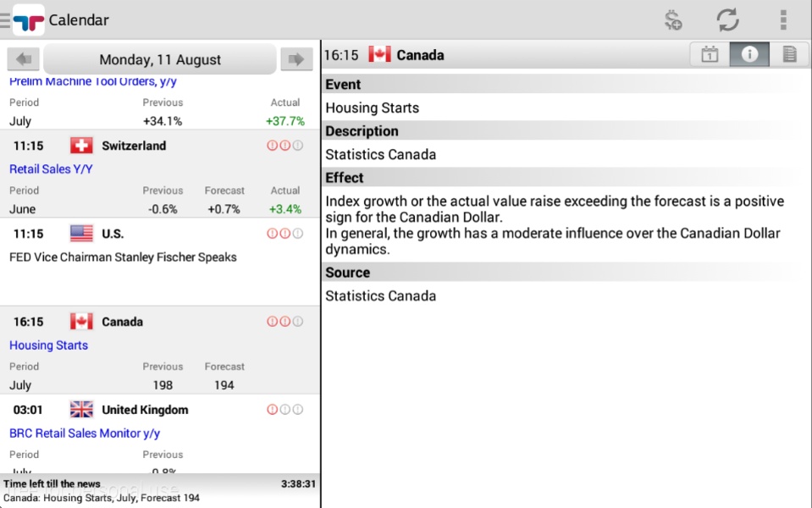Screen dimensions: 812x508
Task: Click the Description section header
Action: pyautogui.click(x=566, y=131)
